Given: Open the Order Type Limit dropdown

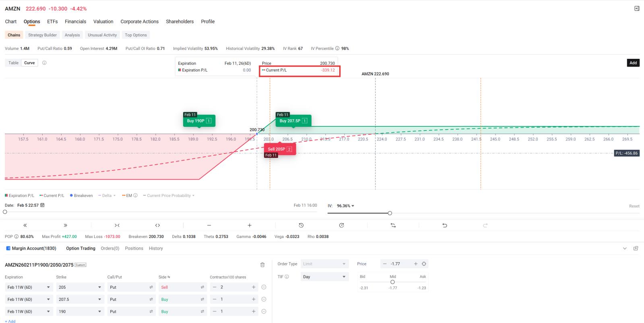Looking at the screenshot, I should tap(324, 264).
